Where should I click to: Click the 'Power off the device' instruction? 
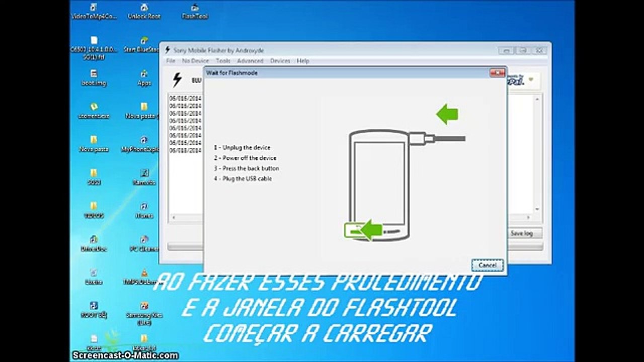(245, 158)
